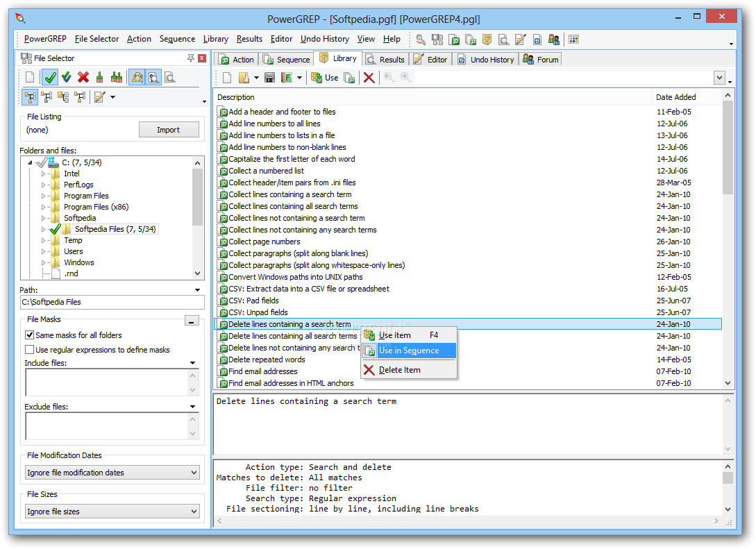Image resolution: width=756 pixels, height=549 pixels.
Task: Open the Sequence menu
Action: pos(177,39)
